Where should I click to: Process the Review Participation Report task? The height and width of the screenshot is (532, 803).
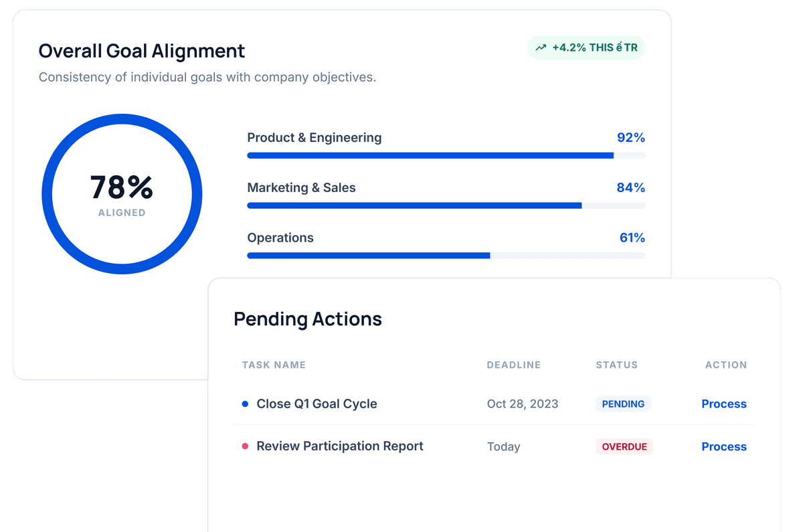click(x=723, y=446)
